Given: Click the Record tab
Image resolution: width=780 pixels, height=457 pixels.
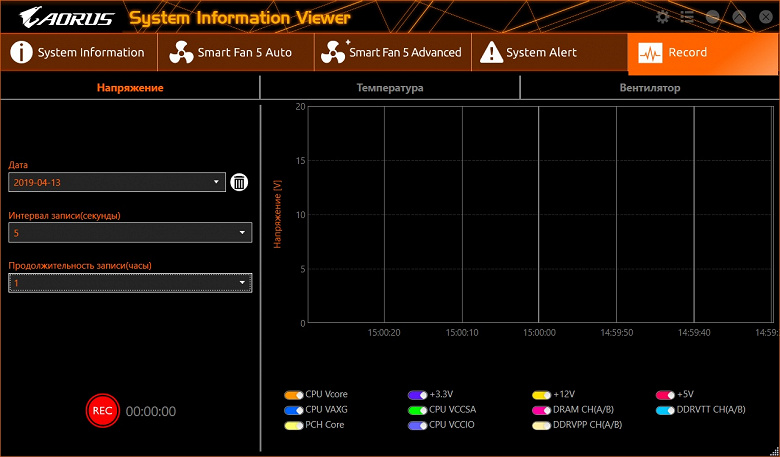Looking at the screenshot, I should 686,53.
